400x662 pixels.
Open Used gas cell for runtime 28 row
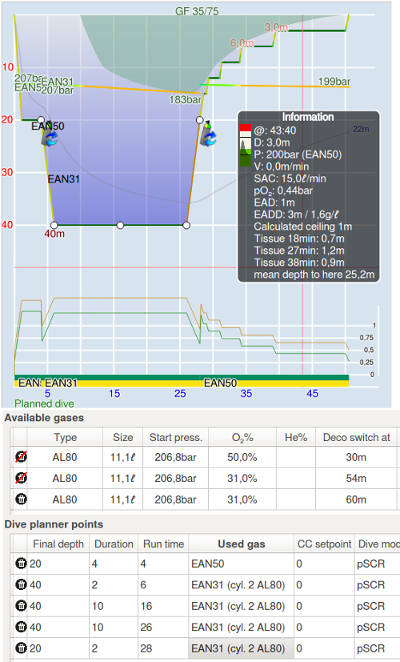click(x=241, y=648)
